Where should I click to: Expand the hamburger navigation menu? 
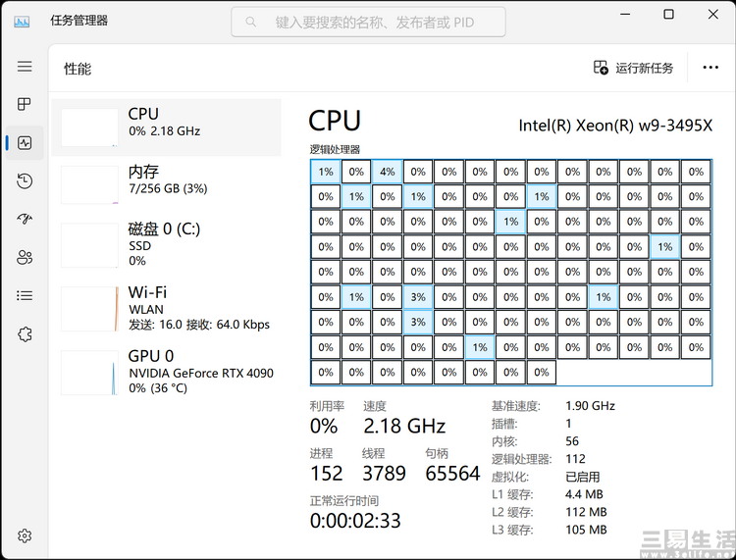(x=25, y=67)
